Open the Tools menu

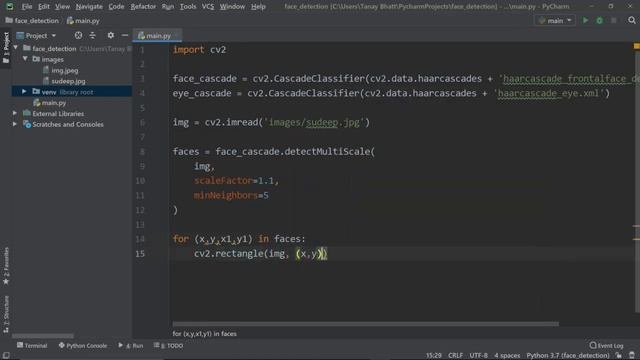188,7
